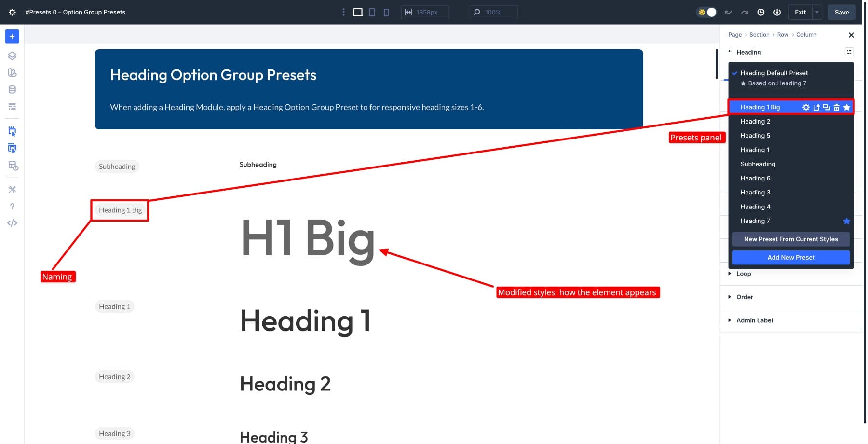This screenshot has width=868, height=444.
Task: Expand the Loop settings group
Action: coord(743,274)
